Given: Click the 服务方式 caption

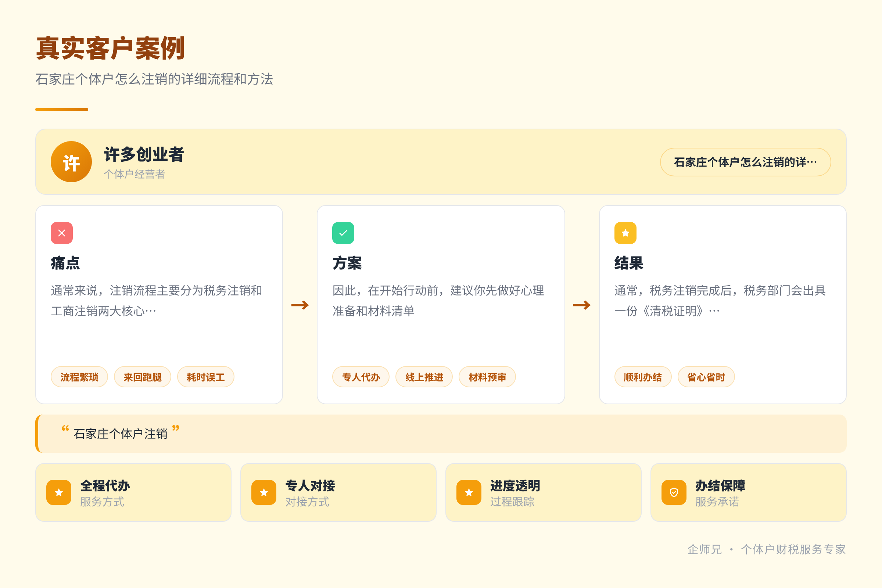Looking at the screenshot, I should click(x=102, y=502).
